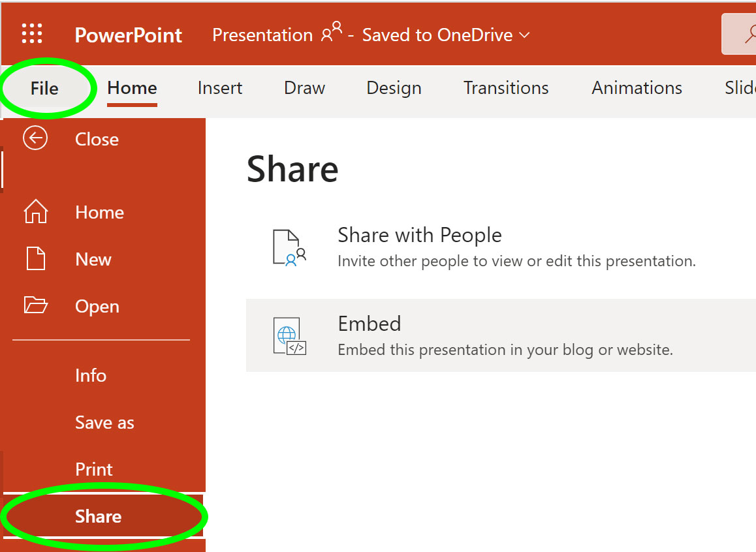Select New in the File sidebar

[x=93, y=259]
